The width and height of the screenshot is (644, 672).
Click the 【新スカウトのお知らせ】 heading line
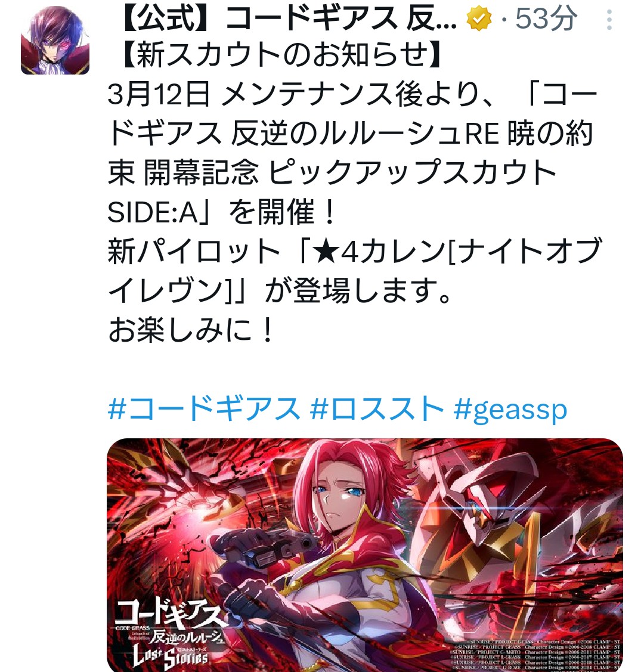coord(281,54)
